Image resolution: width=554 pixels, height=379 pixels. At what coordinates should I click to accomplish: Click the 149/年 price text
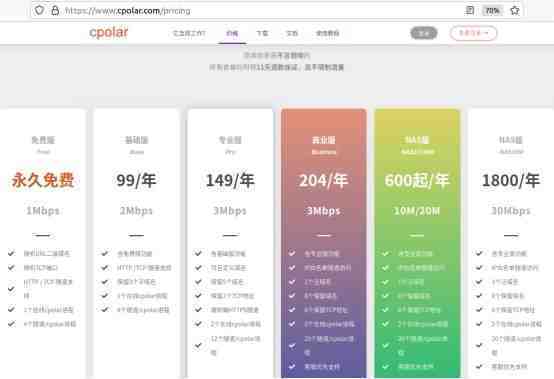tap(230, 180)
